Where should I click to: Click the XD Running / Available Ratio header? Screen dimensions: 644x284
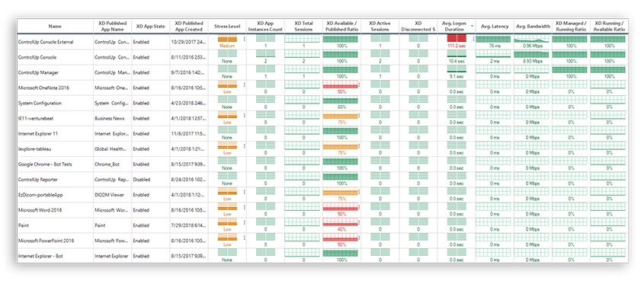[609, 26]
